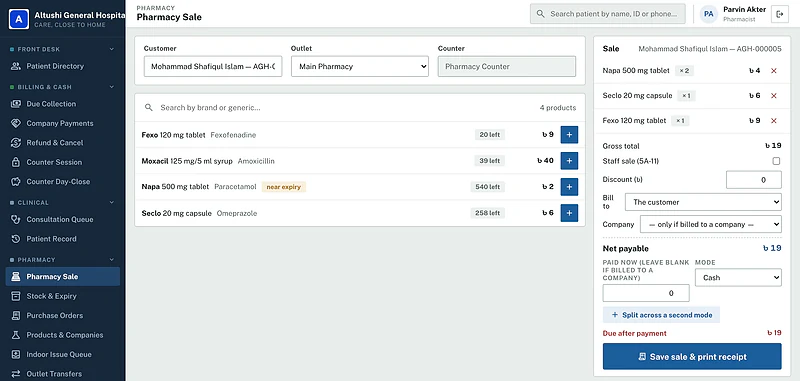Click Save sale & print receipt button
Screen dimensions: 800x381
tap(692, 357)
